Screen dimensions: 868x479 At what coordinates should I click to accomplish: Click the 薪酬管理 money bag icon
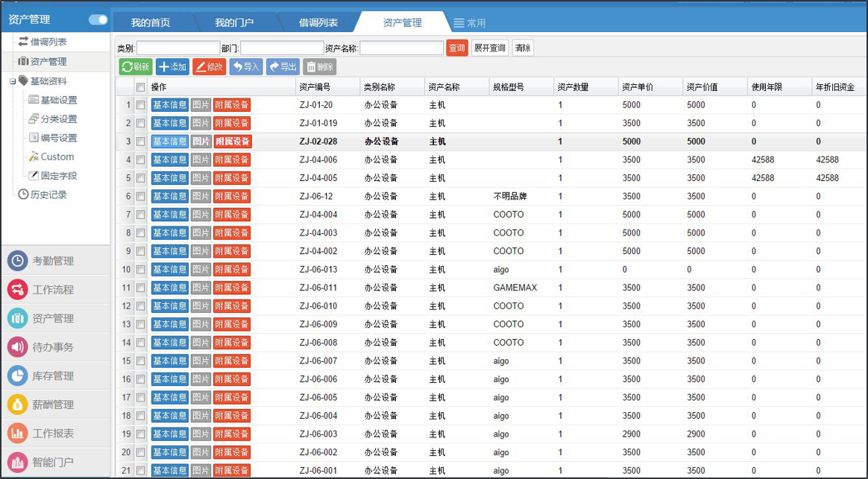click(x=18, y=405)
